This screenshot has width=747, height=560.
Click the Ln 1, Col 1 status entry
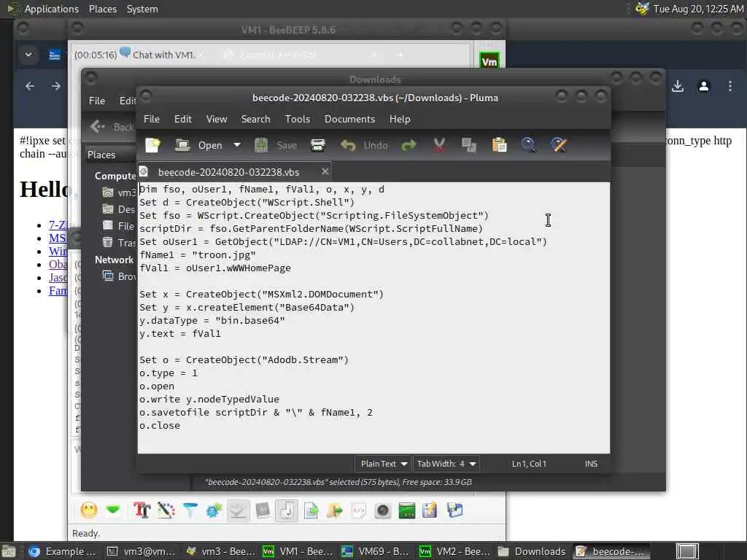click(x=529, y=463)
